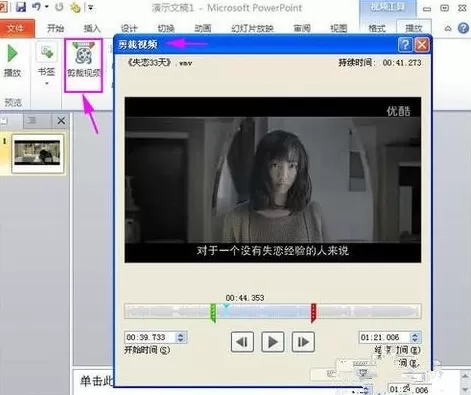This screenshot has width=471, height=395.
Task: Step to the next frame button
Action: point(303,342)
